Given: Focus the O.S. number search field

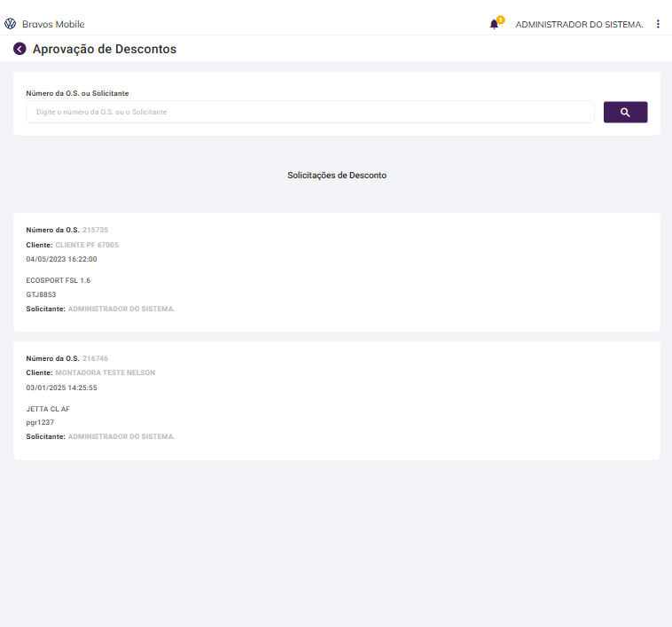Looking at the screenshot, I should [x=309, y=112].
